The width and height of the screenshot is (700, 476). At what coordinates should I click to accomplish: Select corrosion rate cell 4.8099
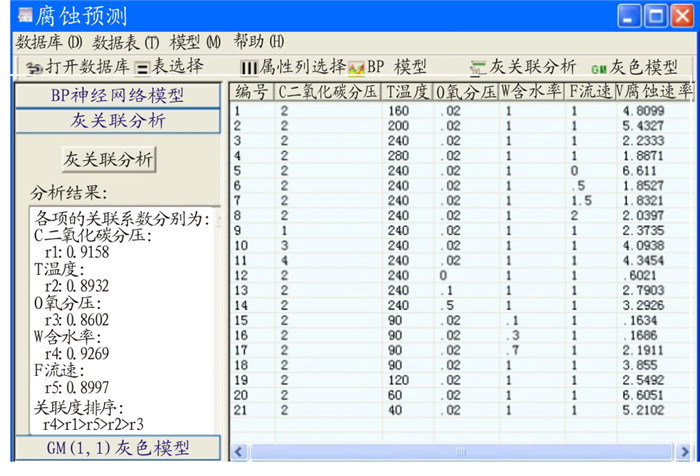(x=643, y=111)
